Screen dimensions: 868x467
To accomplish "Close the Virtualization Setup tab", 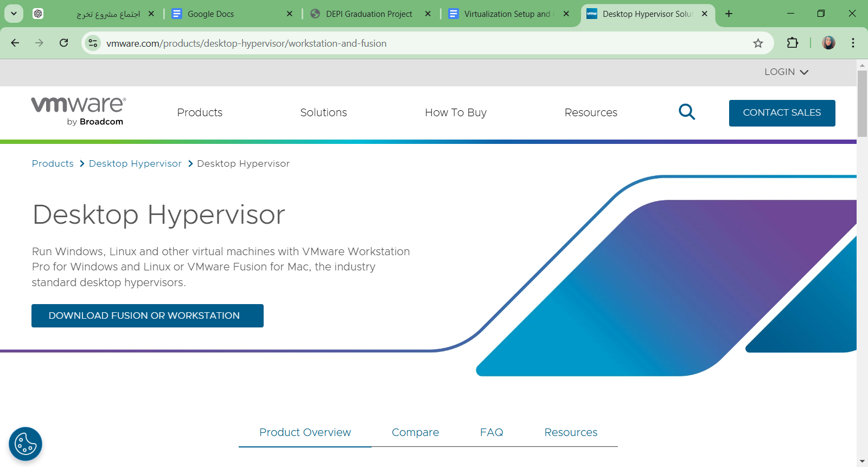I will 566,14.
